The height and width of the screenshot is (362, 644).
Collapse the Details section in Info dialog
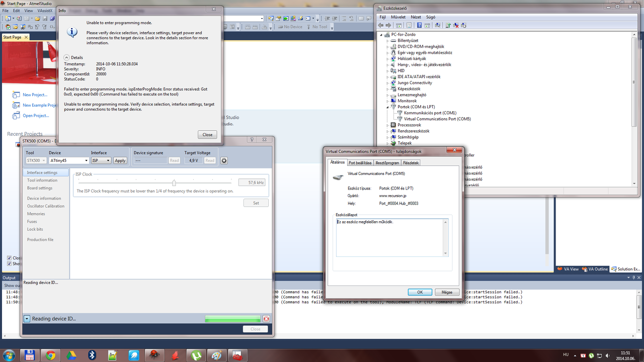(x=67, y=58)
